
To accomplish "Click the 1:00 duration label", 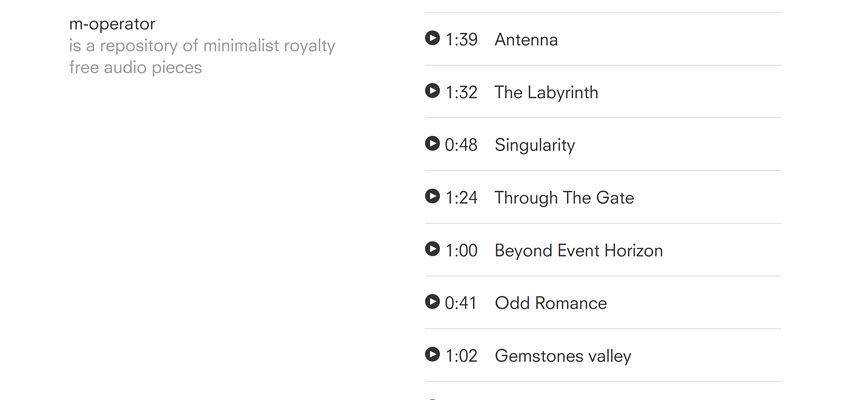I will tap(461, 251).
